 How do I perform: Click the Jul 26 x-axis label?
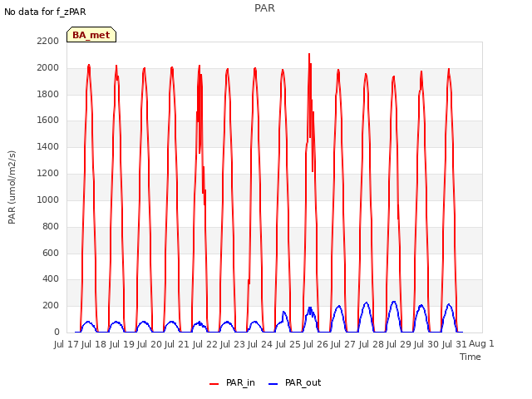click(316, 344)
